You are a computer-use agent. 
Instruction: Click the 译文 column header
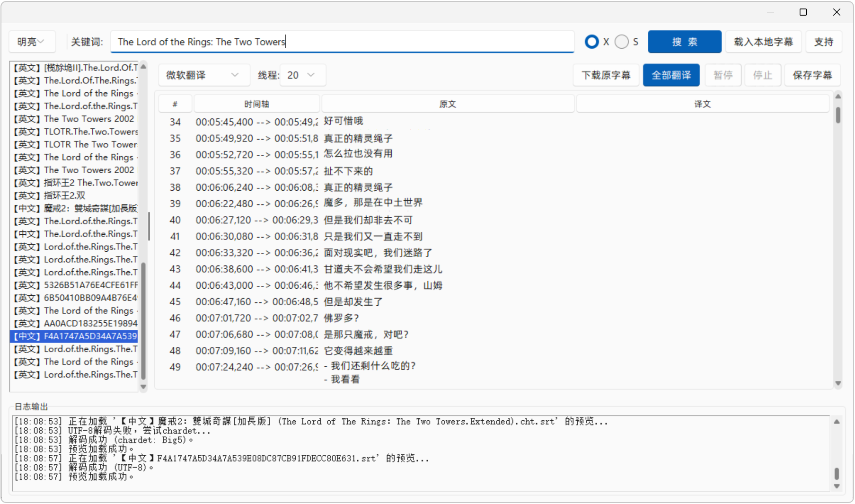pyautogui.click(x=703, y=104)
